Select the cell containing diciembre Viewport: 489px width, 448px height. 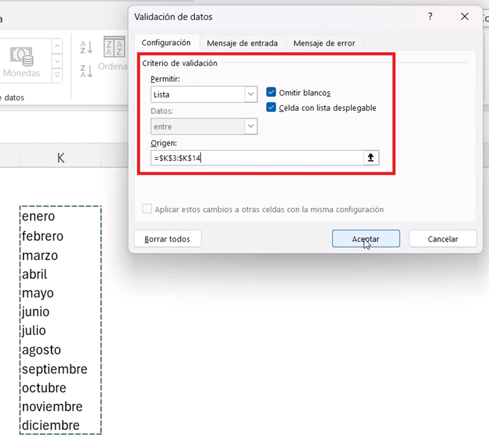point(61,425)
